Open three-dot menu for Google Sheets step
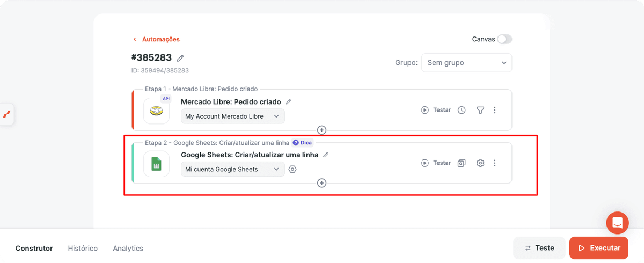This screenshot has height=263, width=644. [495, 163]
